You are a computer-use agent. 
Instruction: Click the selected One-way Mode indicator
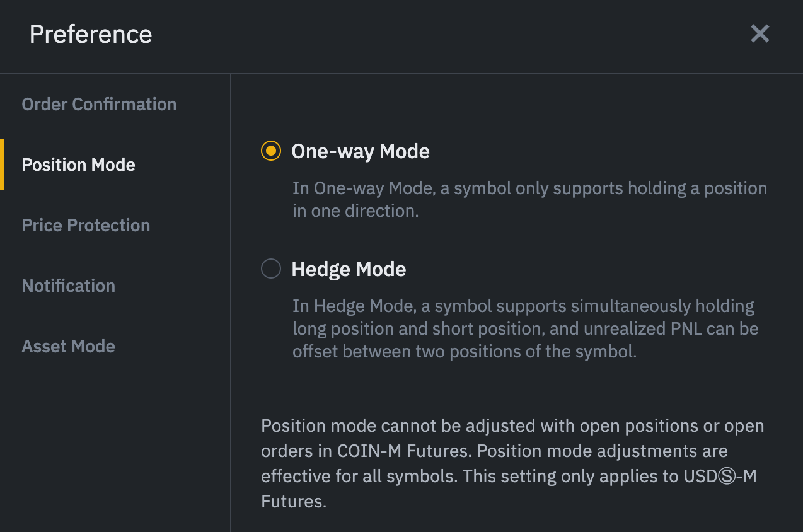click(x=270, y=151)
